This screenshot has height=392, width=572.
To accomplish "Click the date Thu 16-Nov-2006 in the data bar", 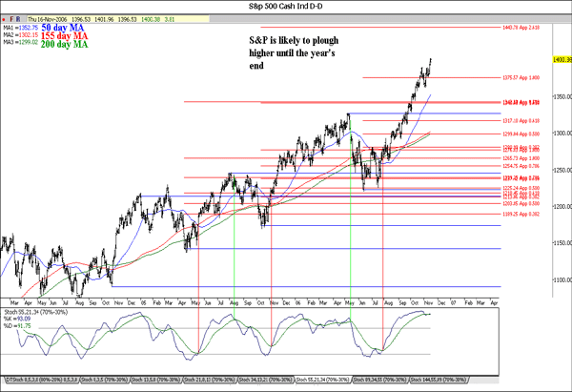I will click(48, 19).
